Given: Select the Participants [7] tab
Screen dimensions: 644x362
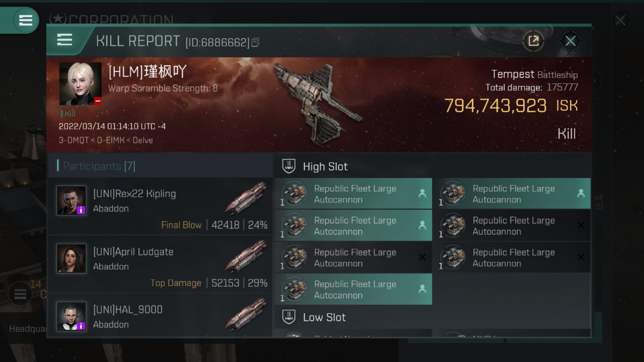Looking at the screenshot, I should pos(99,166).
